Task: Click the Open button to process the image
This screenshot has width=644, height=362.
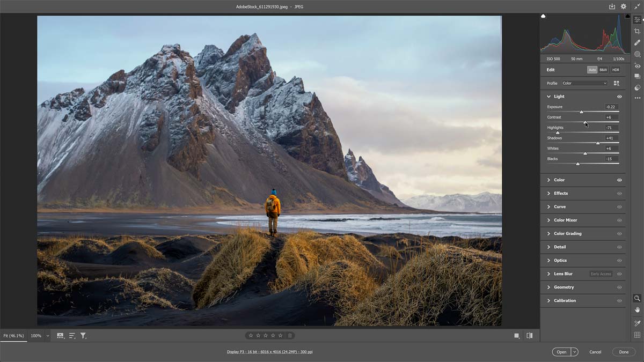Action: (x=561, y=352)
